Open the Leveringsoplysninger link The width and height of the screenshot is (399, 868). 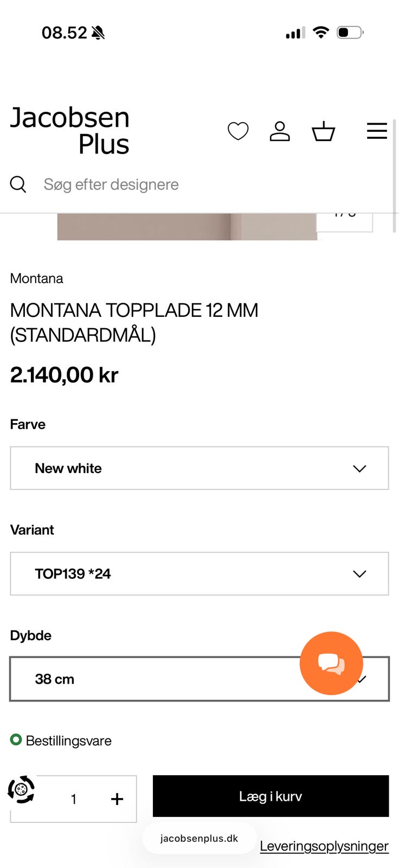pos(324,846)
